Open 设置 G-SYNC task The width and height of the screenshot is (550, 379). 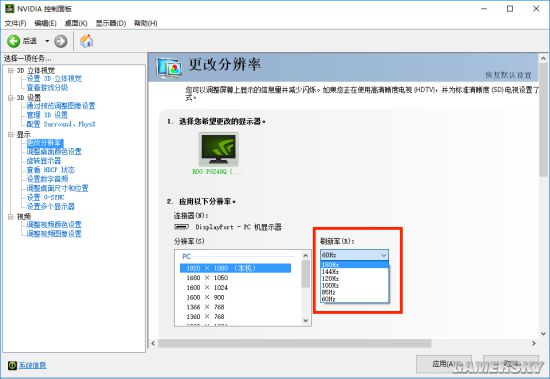pos(46,197)
